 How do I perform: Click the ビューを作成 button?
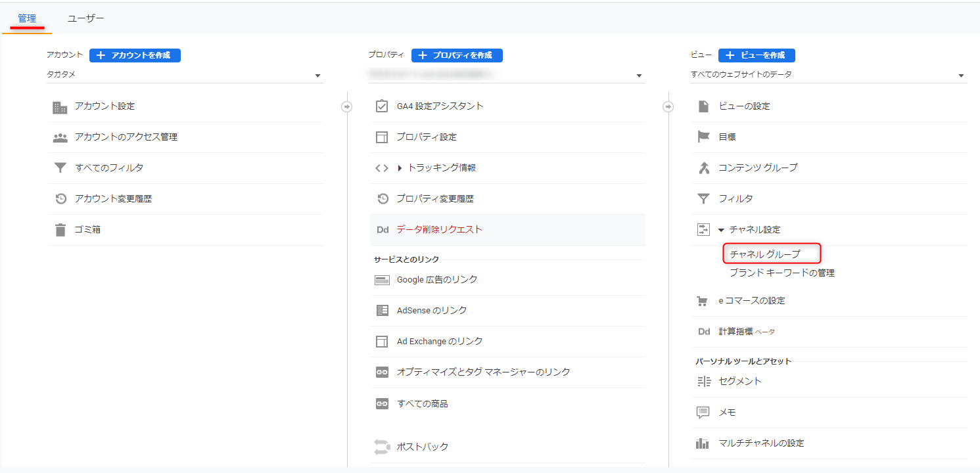757,55
